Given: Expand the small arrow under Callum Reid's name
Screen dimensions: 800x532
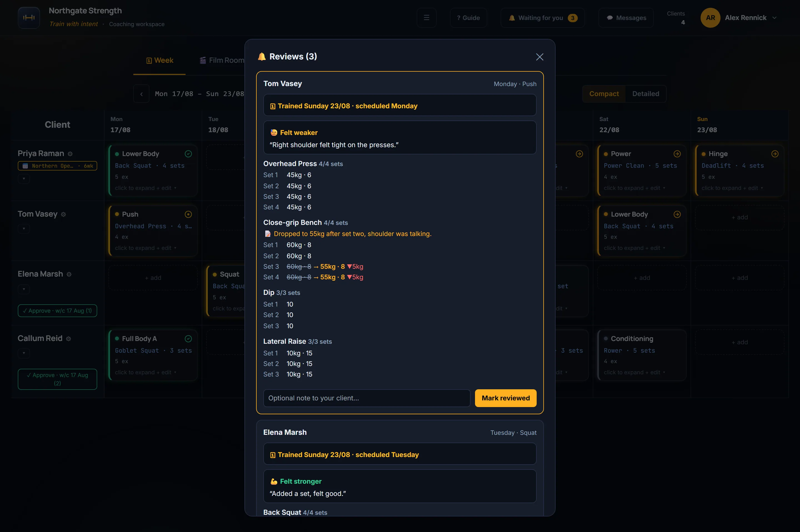Looking at the screenshot, I should 24,353.
